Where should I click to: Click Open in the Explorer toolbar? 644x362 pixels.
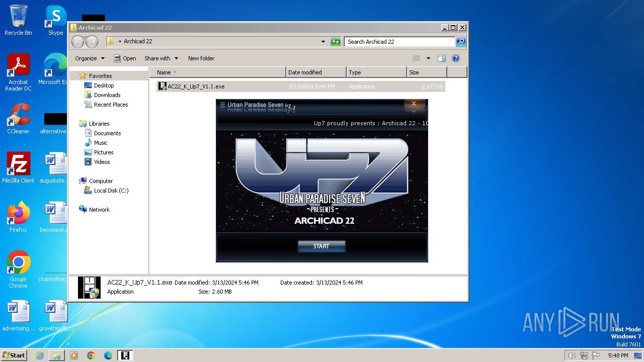125,58
